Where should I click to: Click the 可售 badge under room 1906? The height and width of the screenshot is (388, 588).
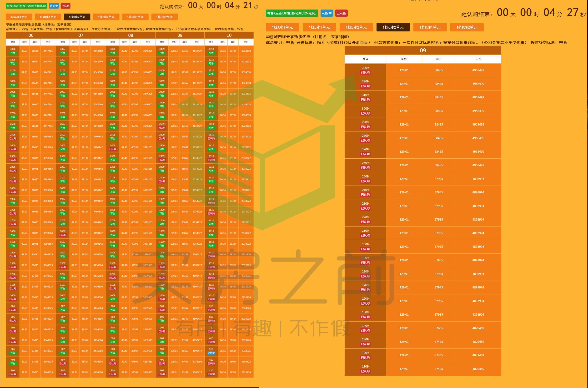pos(13,203)
